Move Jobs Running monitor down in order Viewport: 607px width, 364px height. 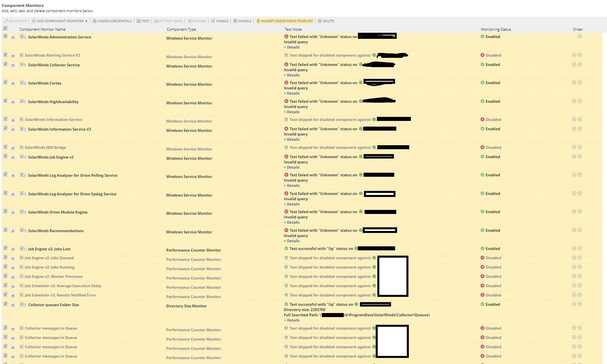pos(580,267)
